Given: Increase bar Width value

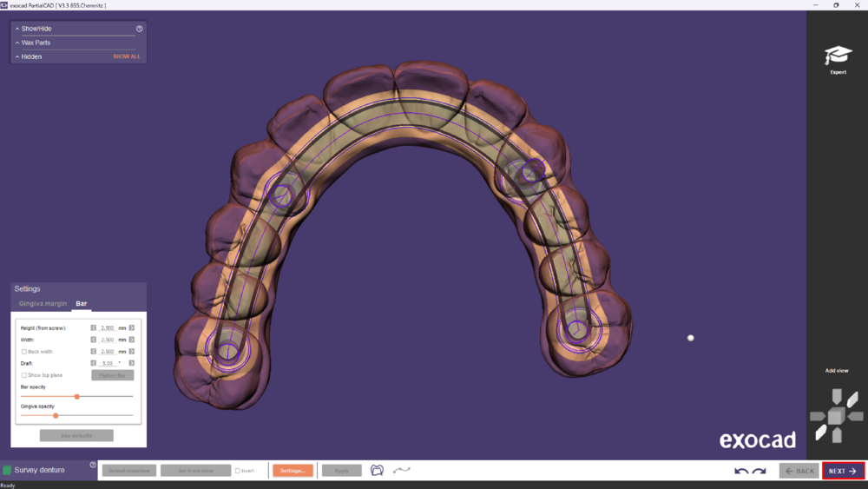Looking at the screenshot, I should click(132, 340).
